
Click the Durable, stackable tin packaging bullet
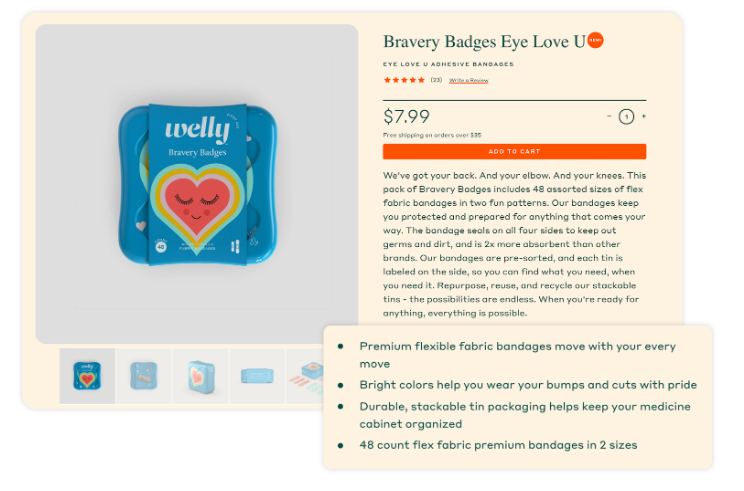[x=525, y=415]
